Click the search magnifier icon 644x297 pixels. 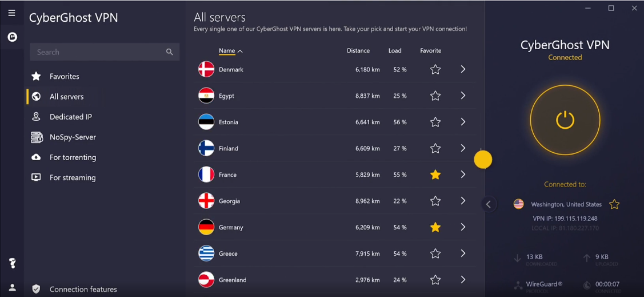pyautogui.click(x=169, y=52)
